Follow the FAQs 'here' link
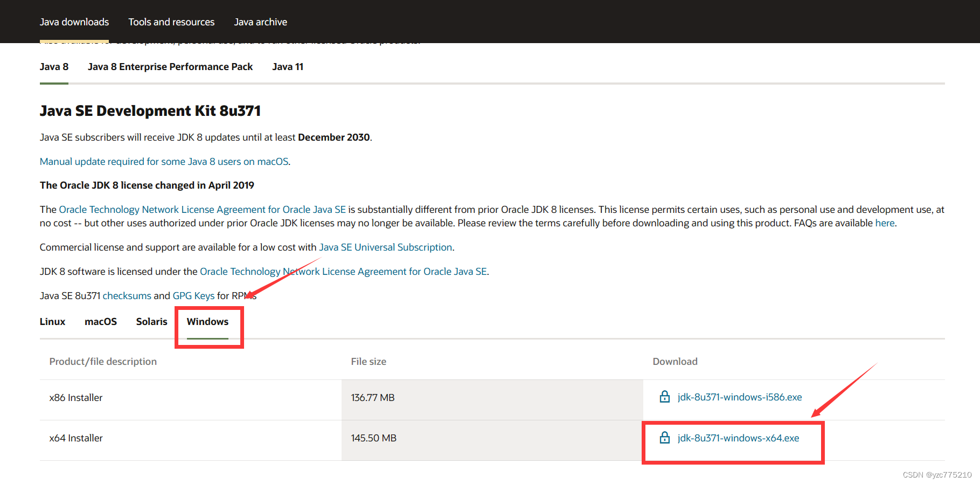Image resolution: width=980 pixels, height=484 pixels. pos(885,223)
